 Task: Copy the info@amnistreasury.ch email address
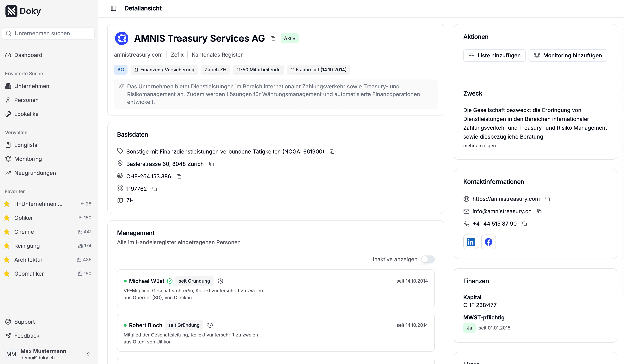tap(539, 211)
